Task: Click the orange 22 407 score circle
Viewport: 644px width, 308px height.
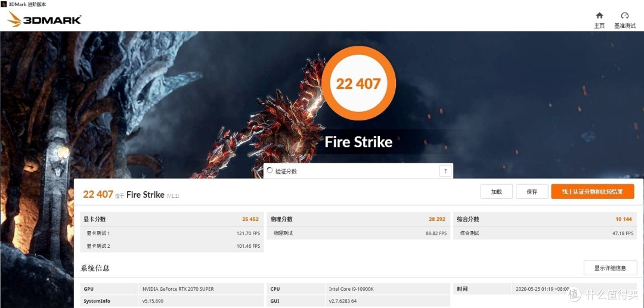Action: 358,83
